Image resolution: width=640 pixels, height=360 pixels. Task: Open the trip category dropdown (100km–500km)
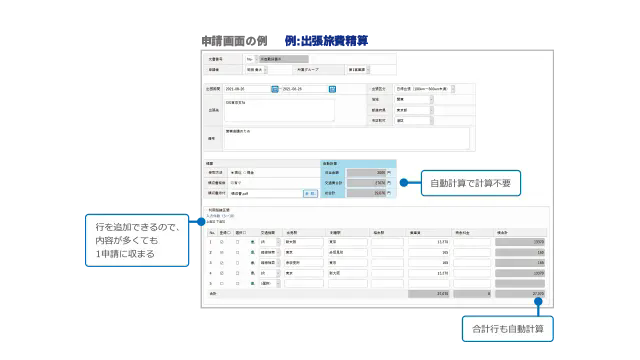tap(424, 89)
